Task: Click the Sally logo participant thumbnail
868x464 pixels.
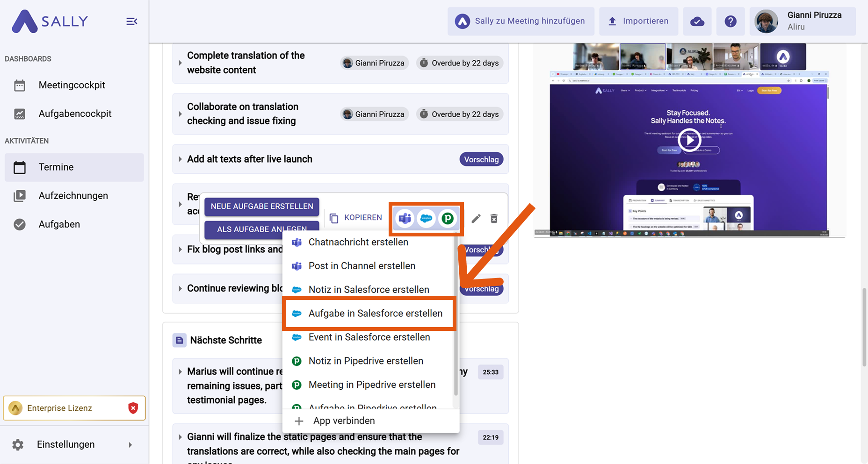Action: pos(783,57)
